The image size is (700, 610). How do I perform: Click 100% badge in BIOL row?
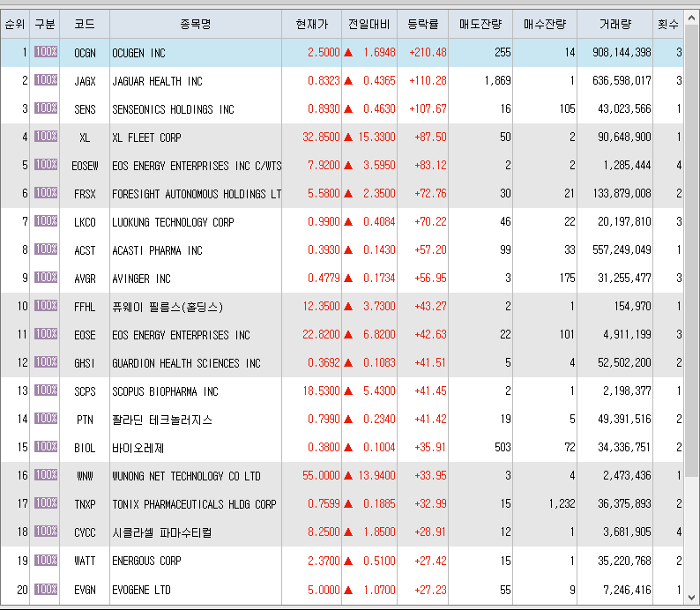coord(46,447)
